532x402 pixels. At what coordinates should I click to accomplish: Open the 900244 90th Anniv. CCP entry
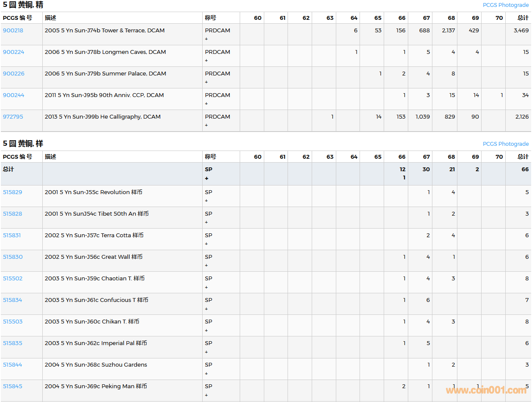(x=13, y=95)
